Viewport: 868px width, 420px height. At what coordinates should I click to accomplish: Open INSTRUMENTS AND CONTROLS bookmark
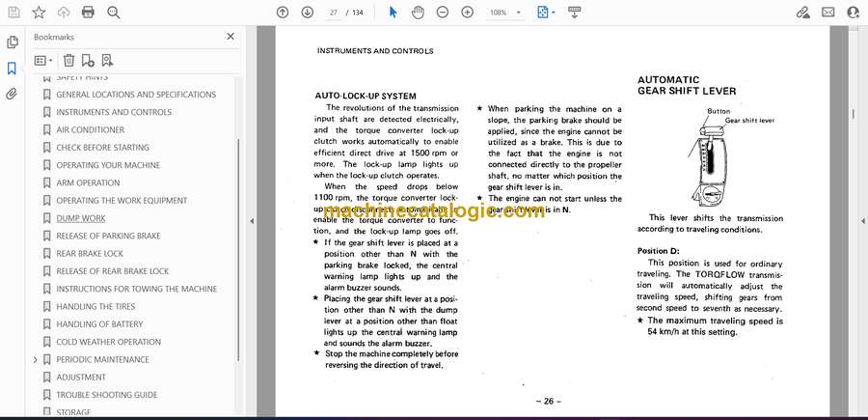pyautogui.click(x=114, y=112)
